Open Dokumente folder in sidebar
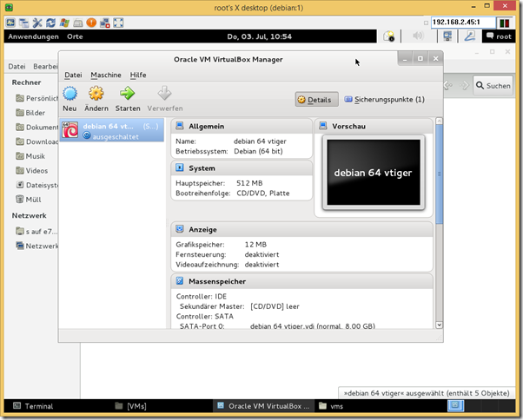This screenshot has width=523, height=420. (x=36, y=128)
